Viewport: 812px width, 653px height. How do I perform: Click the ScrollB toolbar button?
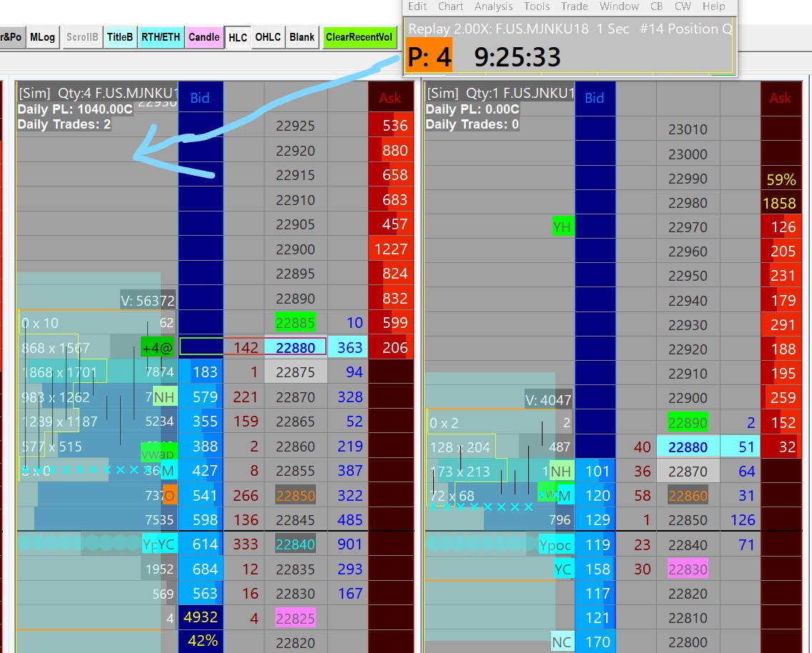[81, 37]
